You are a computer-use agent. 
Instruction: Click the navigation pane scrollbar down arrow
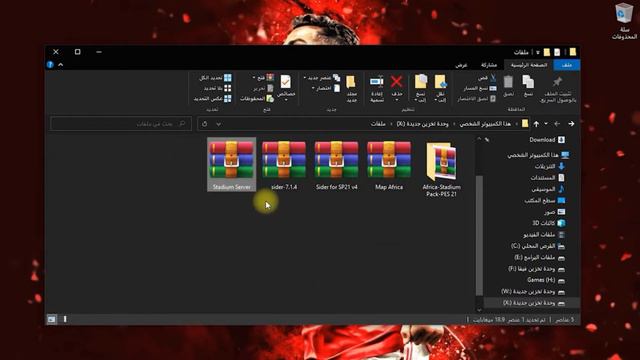(x=479, y=310)
